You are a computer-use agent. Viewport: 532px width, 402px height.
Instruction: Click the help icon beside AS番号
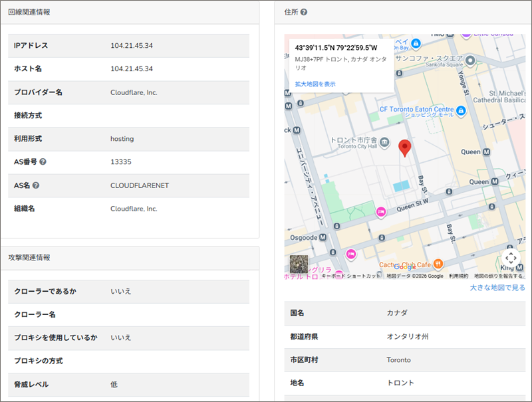point(43,162)
